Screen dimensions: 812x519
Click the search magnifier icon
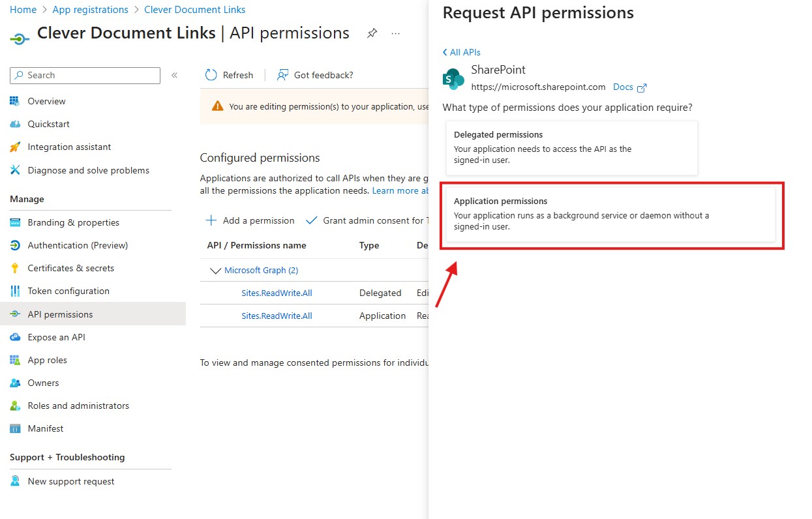point(19,76)
